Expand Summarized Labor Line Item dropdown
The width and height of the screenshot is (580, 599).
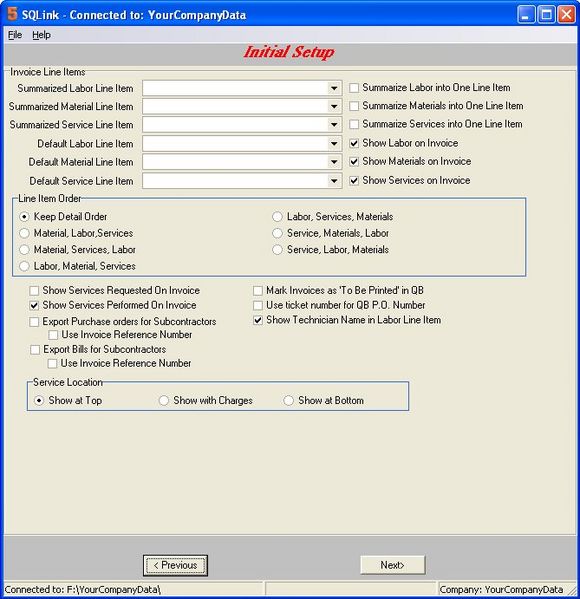pyautogui.click(x=334, y=88)
